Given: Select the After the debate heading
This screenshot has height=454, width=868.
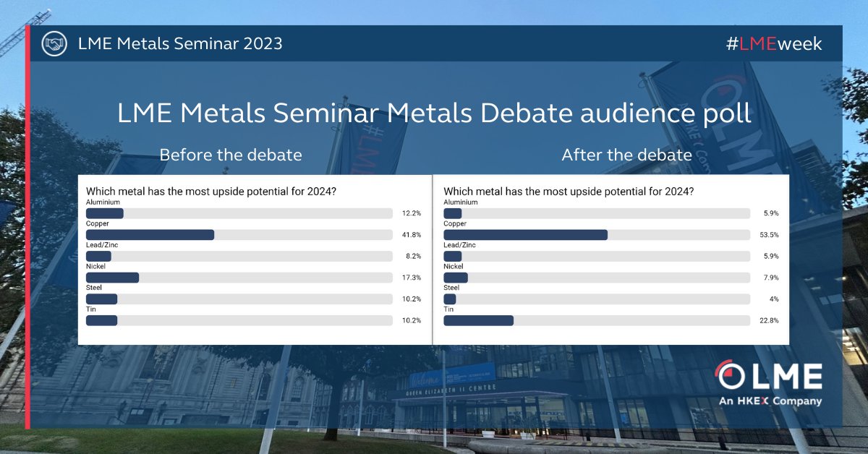Looking at the screenshot, I should 626,155.
